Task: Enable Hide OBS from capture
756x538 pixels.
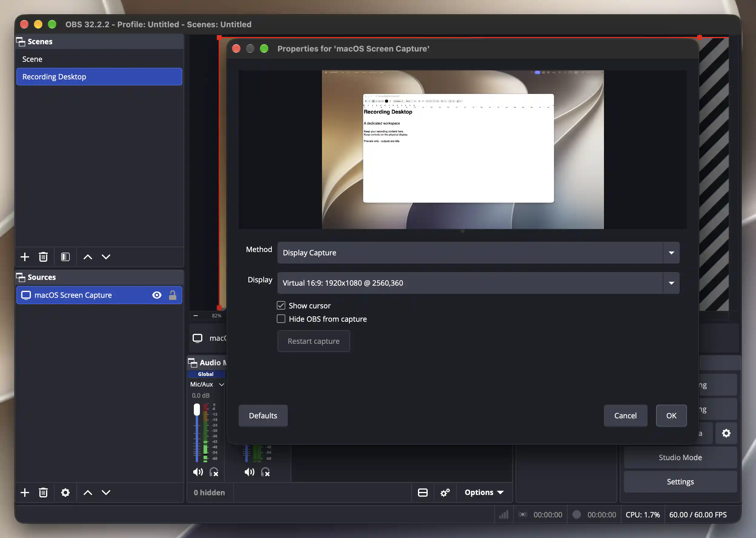Action: 281,319
